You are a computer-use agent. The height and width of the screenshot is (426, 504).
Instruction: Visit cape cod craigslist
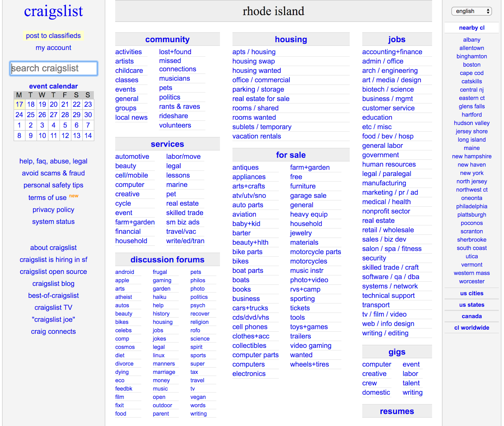point(472,73)
